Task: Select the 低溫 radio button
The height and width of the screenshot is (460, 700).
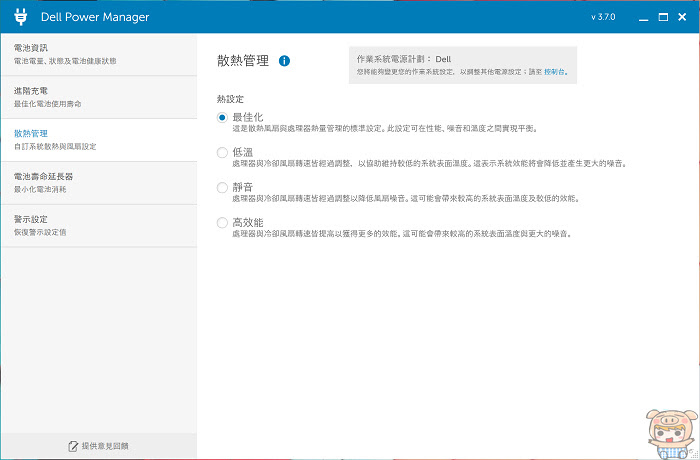Action: coord(222,153)
